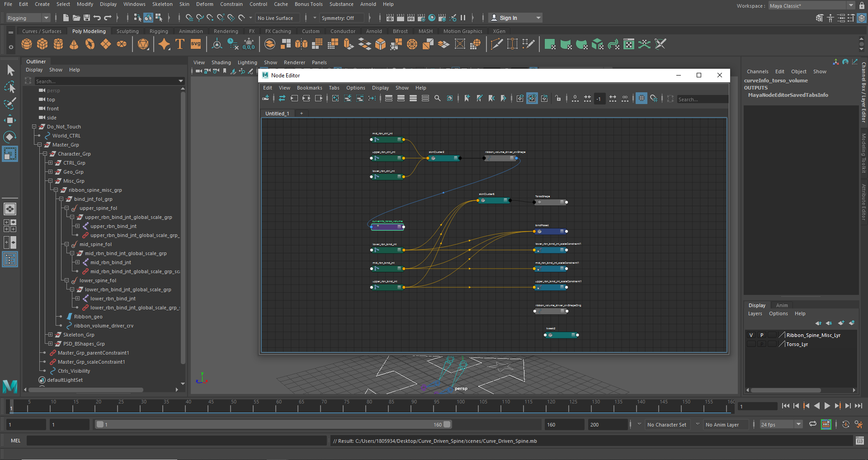Toggle loop playback mode icon

click(813, 424)
